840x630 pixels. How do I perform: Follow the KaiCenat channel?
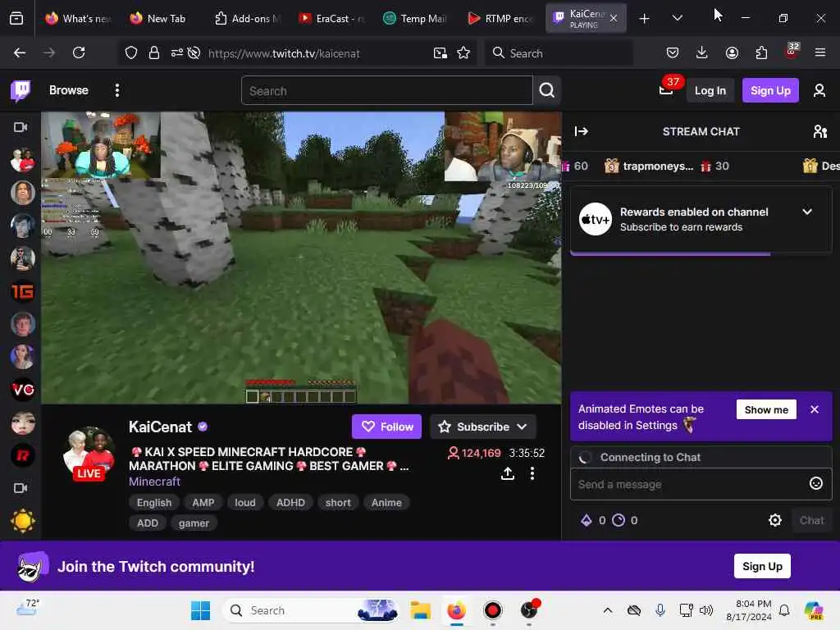387,427
